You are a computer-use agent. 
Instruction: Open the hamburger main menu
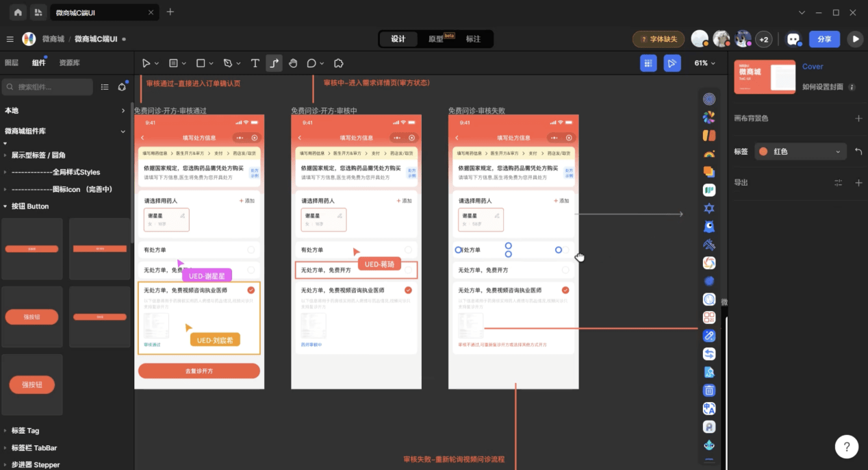(10, 39)
